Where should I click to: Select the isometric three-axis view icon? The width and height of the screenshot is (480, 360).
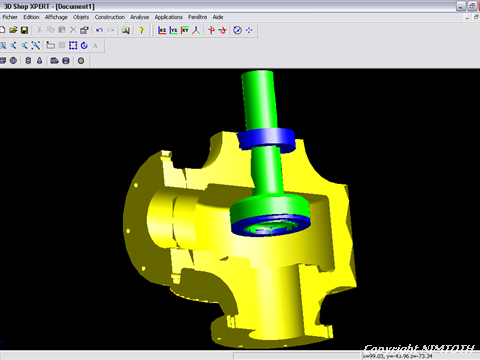click(196, 30)
